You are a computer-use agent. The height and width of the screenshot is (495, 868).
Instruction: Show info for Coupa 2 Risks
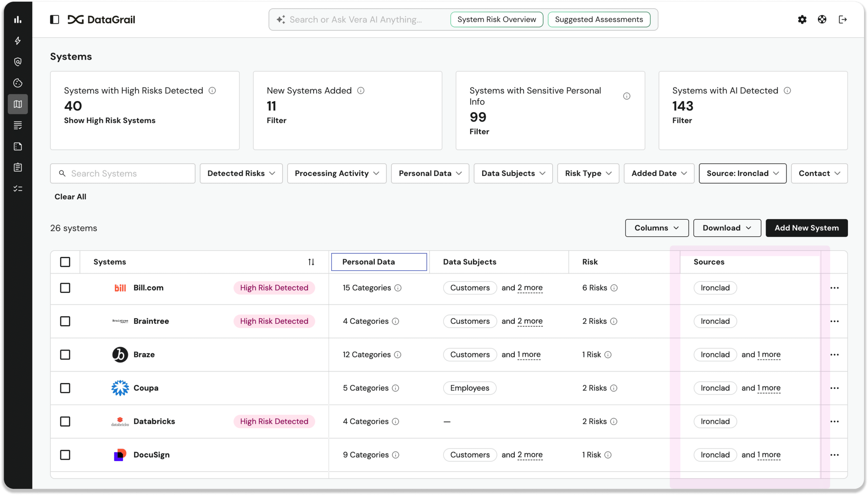[613, 388]
